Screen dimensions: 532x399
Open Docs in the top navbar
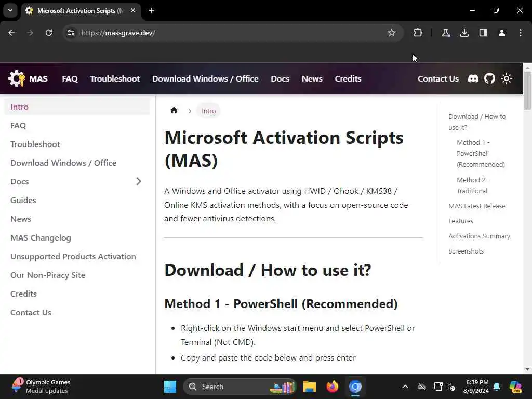[x=280, y=79]
